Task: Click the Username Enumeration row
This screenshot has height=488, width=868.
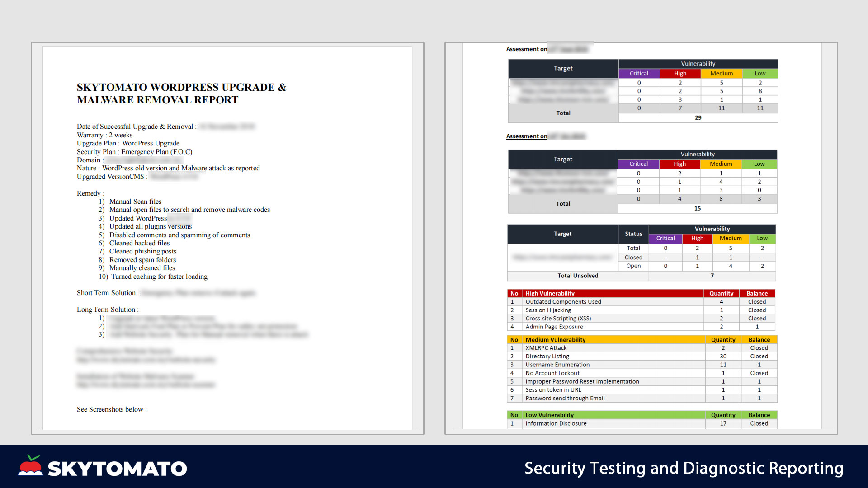Action: [557, 365]
